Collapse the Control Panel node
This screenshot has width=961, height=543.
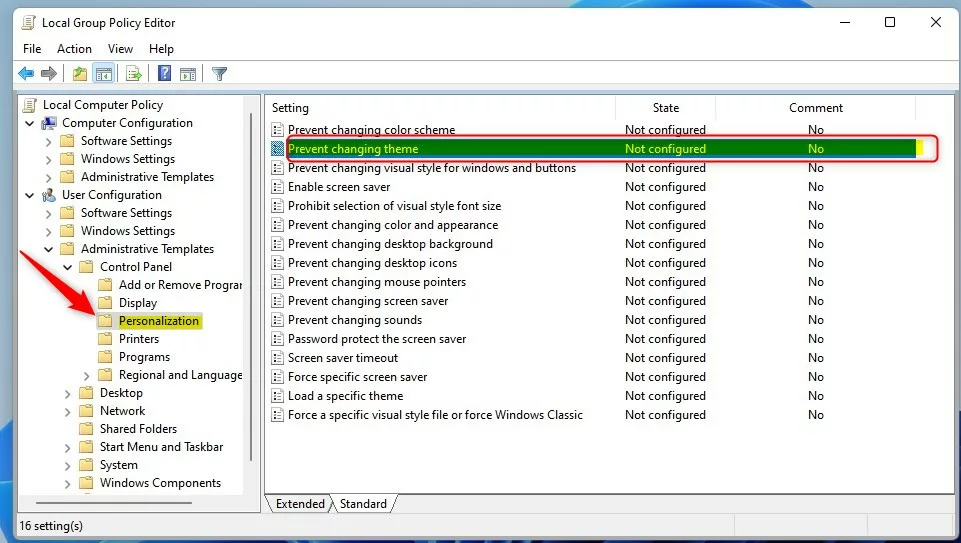click(x=67, y=267)
